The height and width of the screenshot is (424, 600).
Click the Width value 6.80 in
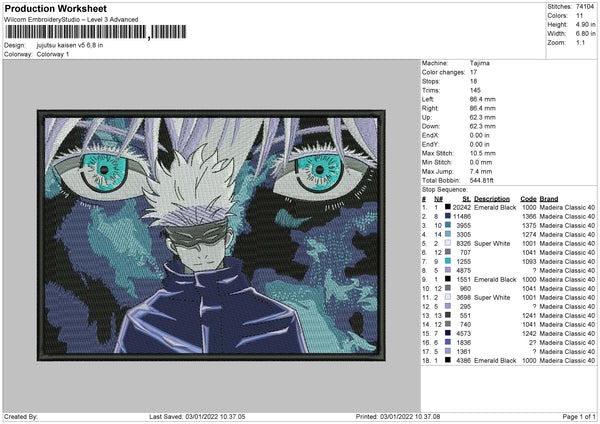click(585, 34)
